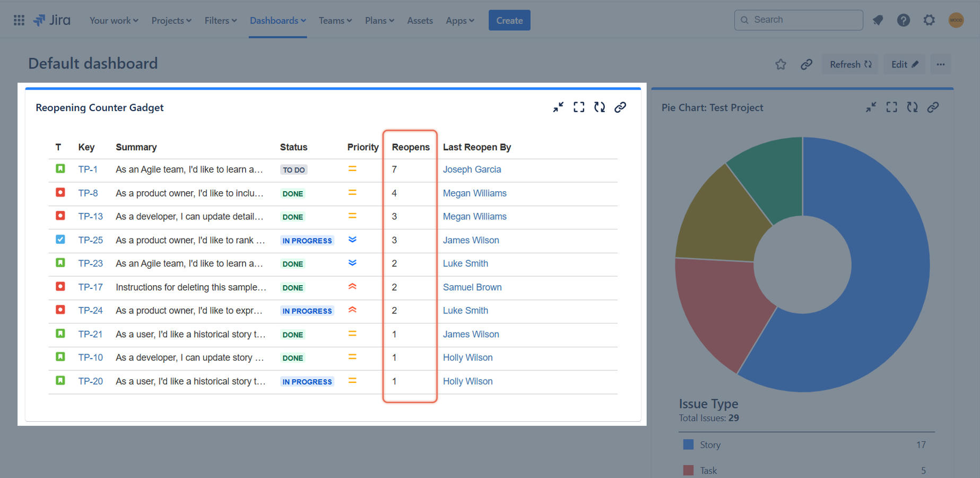Click the story type icon for TP-20

(60, 381)
